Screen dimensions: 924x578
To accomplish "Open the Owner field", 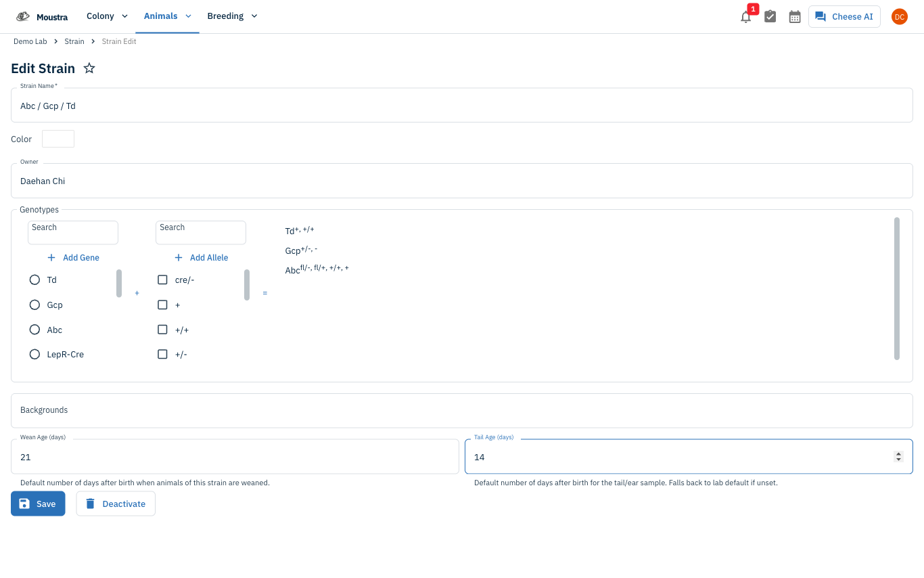I will (x=462, y=181).
